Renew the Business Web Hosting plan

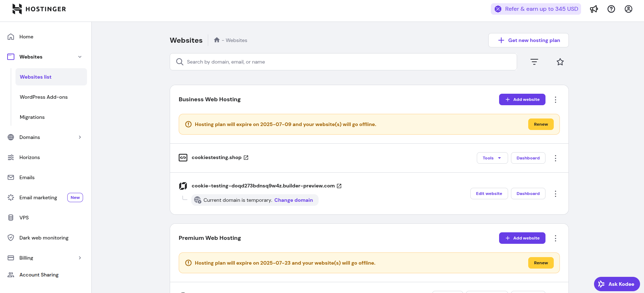click(540, 124)
